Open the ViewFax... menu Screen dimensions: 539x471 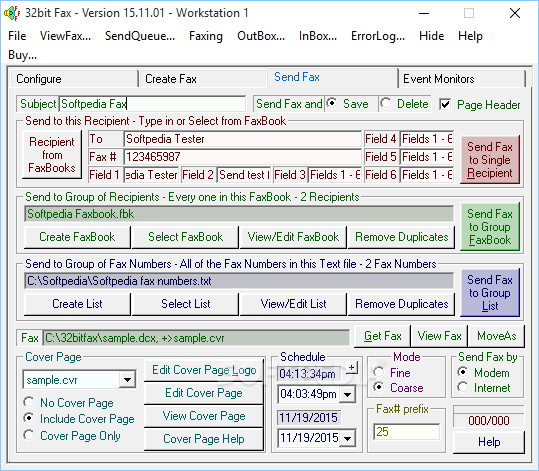coord(65,36)
